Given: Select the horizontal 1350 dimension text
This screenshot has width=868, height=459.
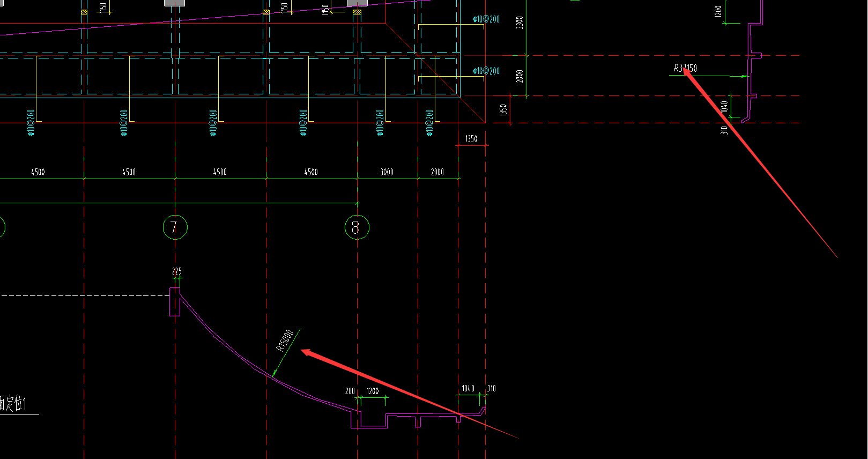Looking at the screenshot, I should coord(471,139).
